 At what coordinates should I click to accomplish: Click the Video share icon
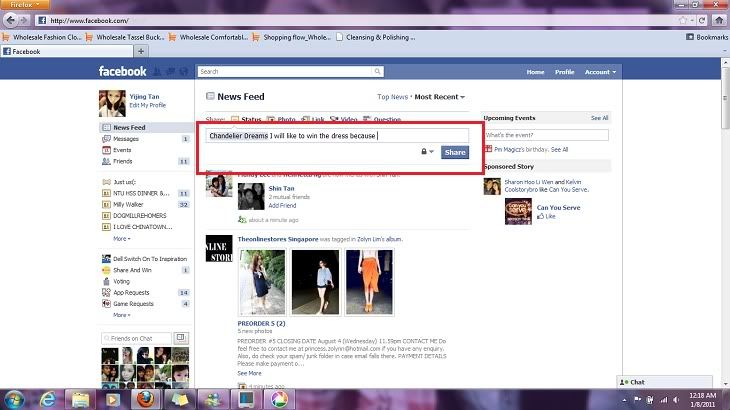coord(334,120)
